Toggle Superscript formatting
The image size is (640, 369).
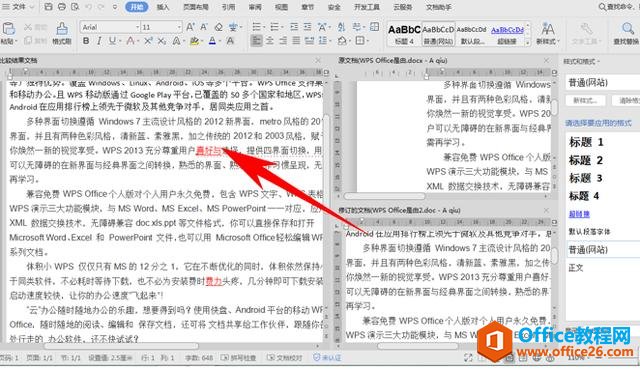point(148,41)
